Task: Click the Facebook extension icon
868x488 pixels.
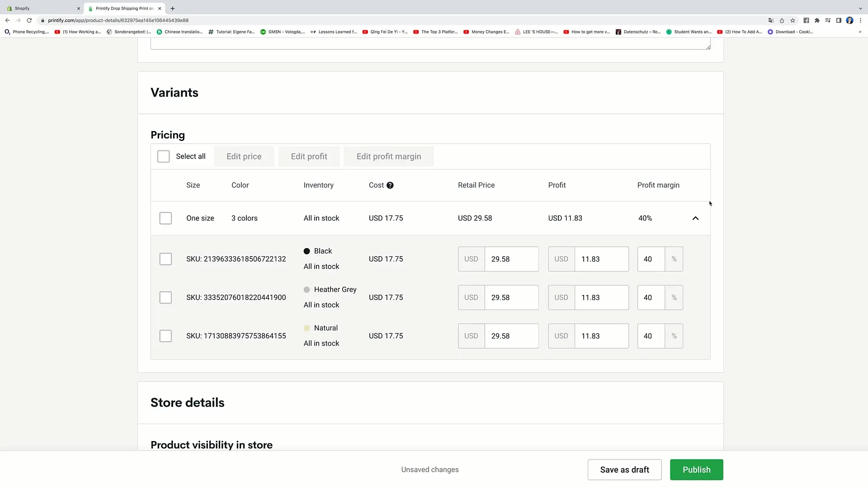Action: [x=806, y=20]
